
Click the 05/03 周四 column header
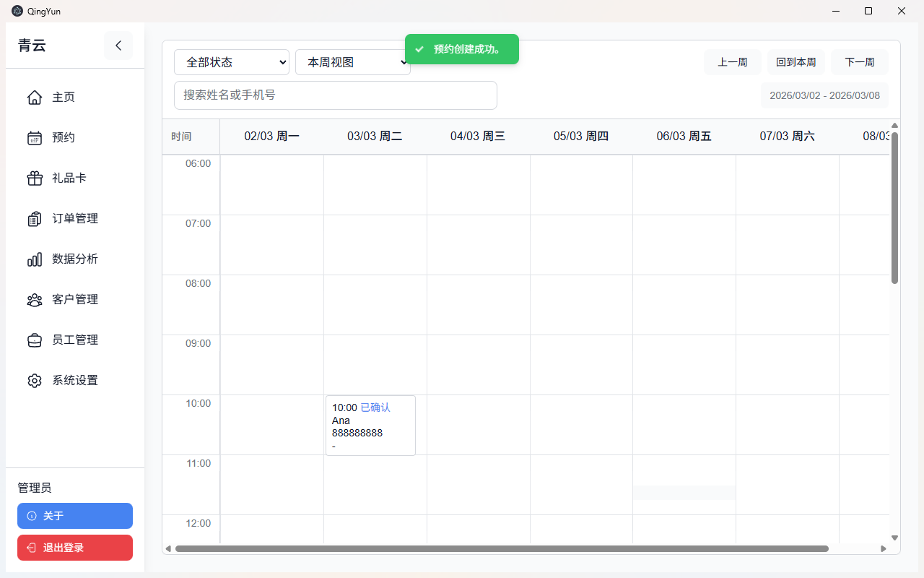[581, 137]
